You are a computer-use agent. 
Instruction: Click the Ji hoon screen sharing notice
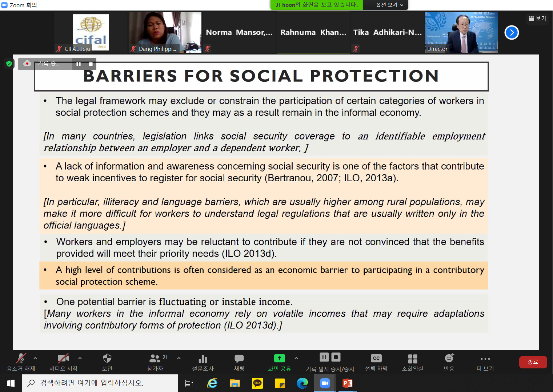click(x=317, y=5)
